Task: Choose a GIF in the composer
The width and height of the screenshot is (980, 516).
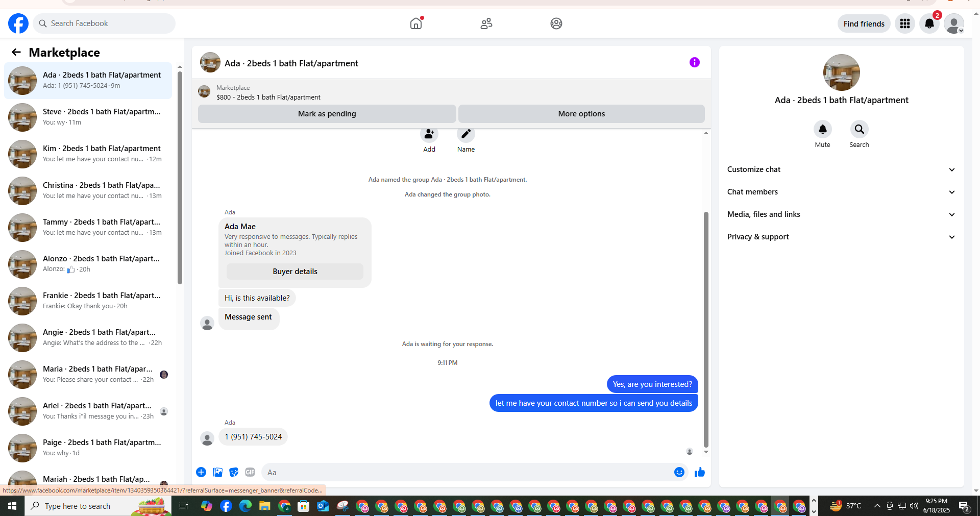Action: 250,472
